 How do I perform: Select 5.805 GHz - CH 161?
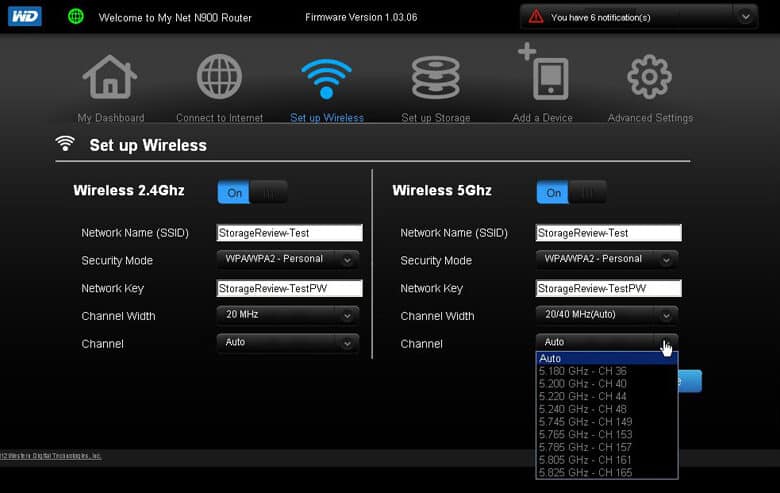(607, 460)
